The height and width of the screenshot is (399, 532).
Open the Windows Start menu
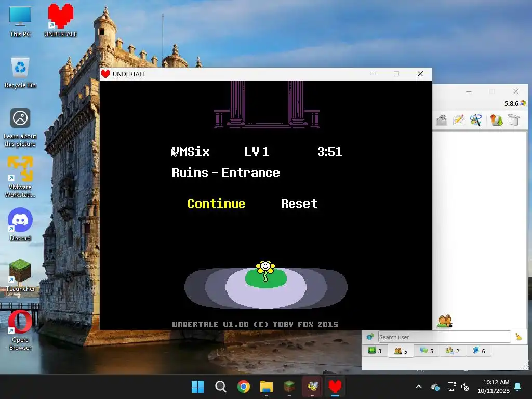(197, 387)
